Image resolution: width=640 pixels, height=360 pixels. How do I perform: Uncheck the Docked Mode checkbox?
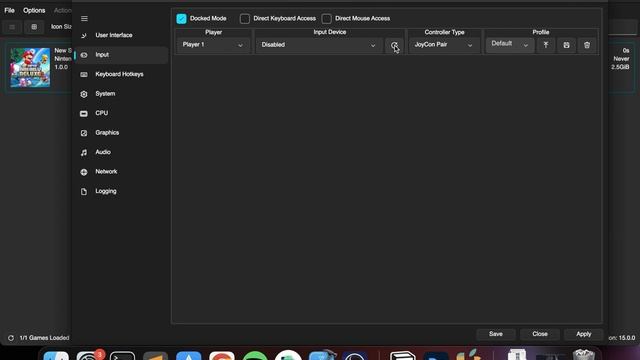coord(181,18)
